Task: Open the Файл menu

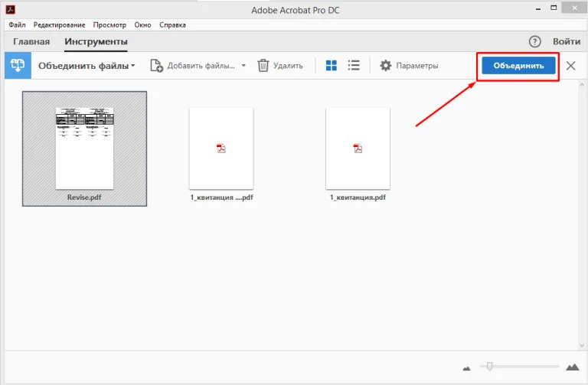Action: [17, 24]
